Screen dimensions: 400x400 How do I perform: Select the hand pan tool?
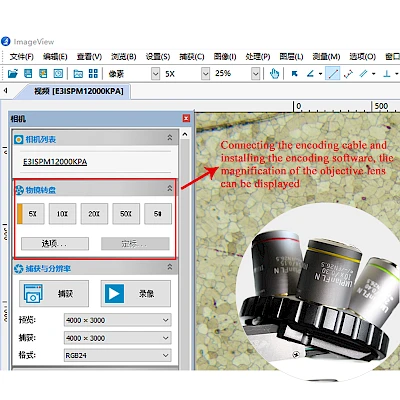click(274, 73)
